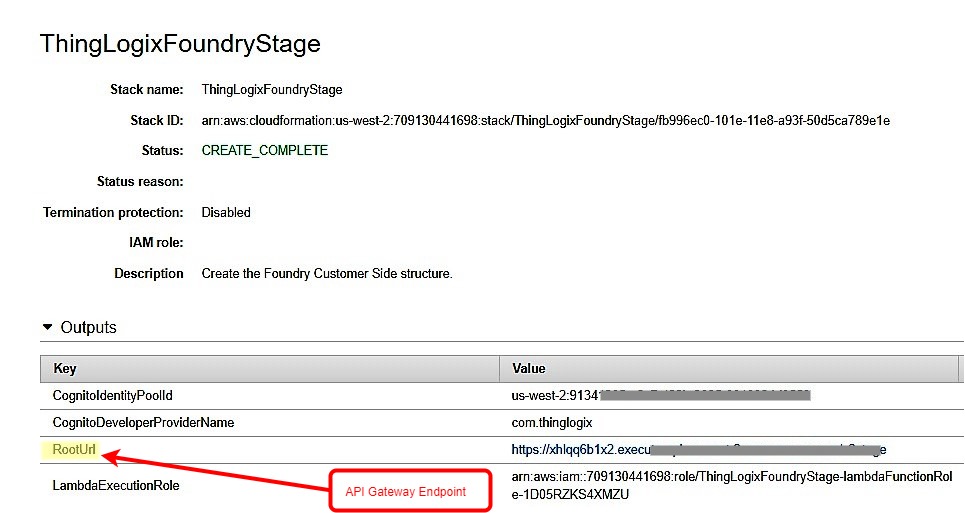Click the Stack name: label

pyautogui.click(x=146, y=90)
